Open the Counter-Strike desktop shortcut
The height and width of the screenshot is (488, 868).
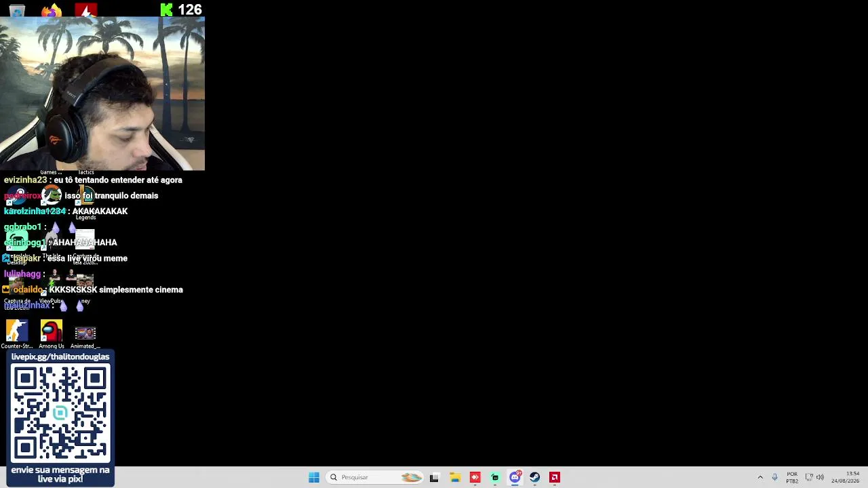17,333
